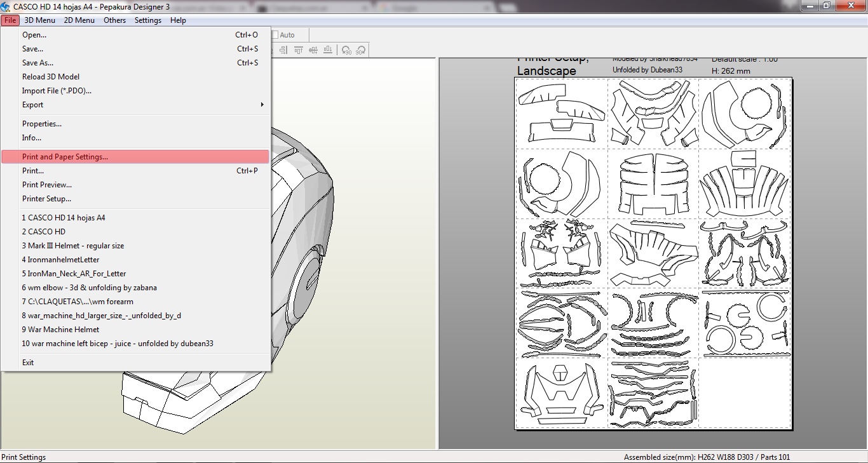Toggle the Auto checkbox
The image size is (868, 463).
coord(276,35)
